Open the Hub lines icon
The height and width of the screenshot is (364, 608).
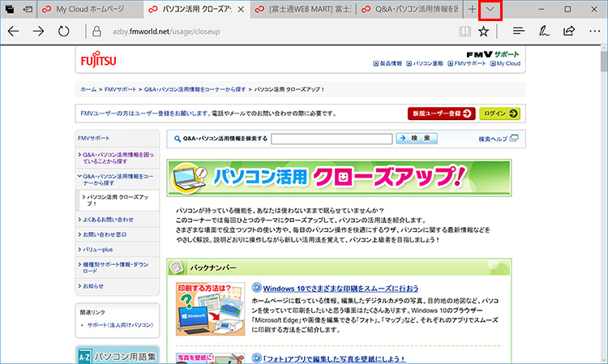(519, 32)
